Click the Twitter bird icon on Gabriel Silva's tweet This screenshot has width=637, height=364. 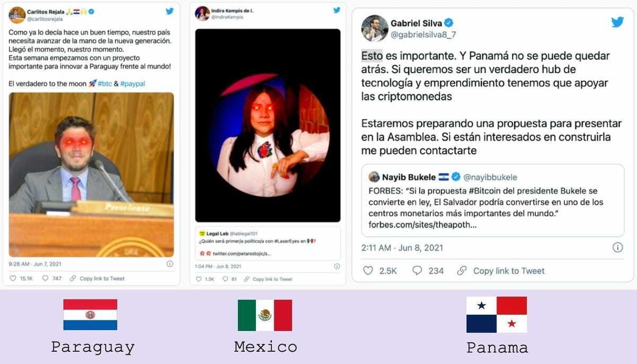coord(617,22)
